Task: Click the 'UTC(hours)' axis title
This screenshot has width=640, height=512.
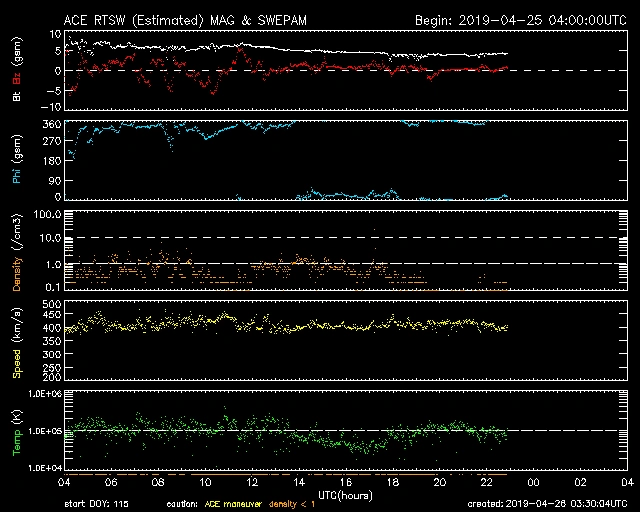Action: (345, 495)
